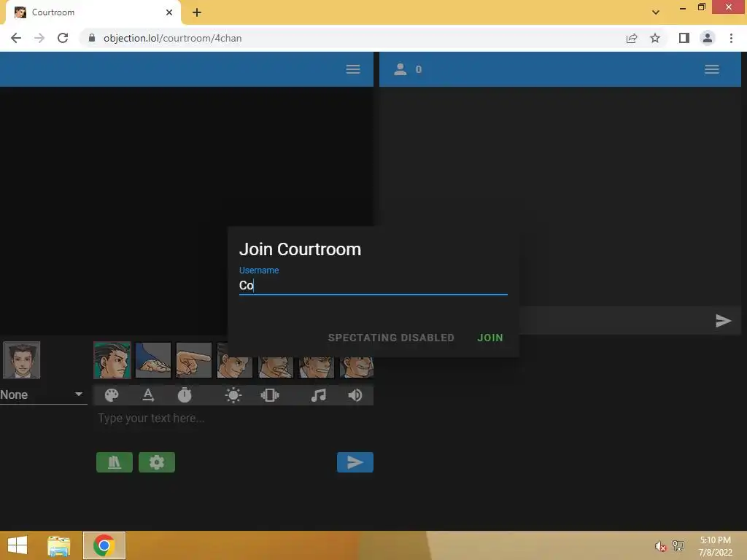The height and width of the screenshot is (560, 747).
Task: Click the share page icon
Action: point(632,38)
